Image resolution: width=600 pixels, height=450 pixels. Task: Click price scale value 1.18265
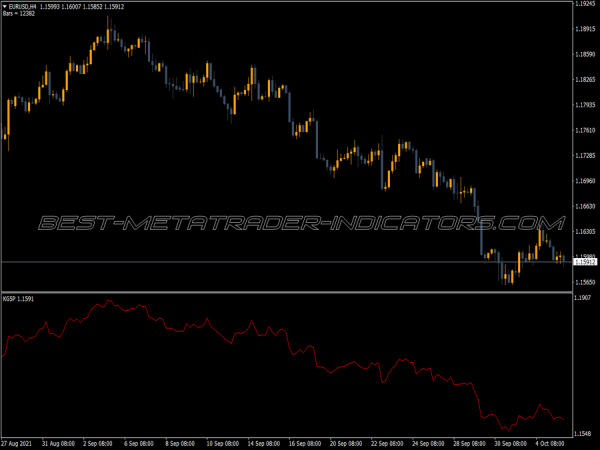pyautogui.click(x=585, y=80)
